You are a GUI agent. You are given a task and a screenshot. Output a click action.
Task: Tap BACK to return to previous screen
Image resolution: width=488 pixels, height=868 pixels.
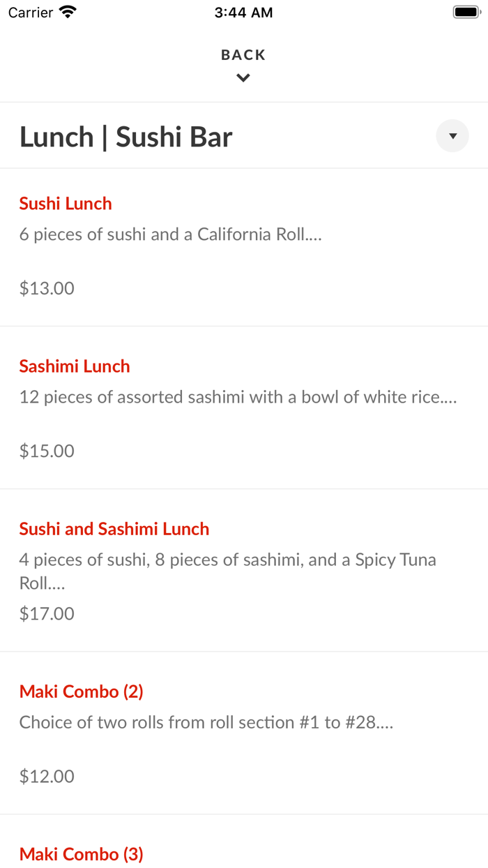(x=243, y=54)
